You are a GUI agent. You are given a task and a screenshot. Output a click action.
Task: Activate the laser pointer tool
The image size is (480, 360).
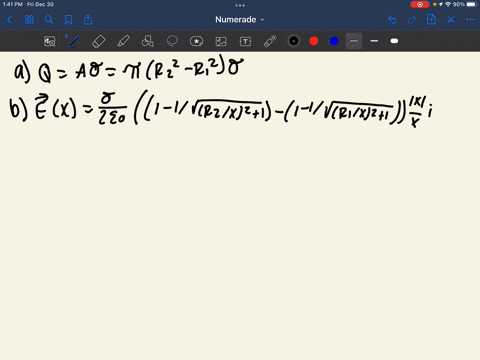pyautogui.click(x=270, y=41)
